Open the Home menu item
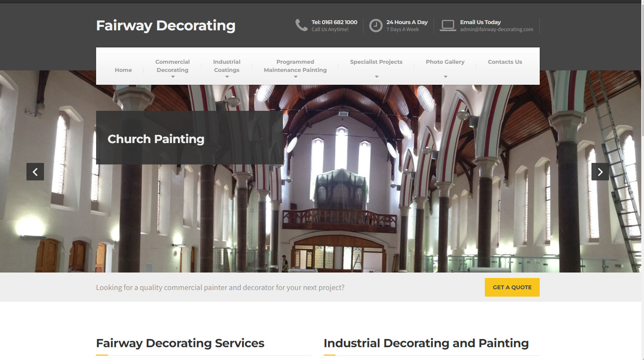The image size is (644, 360). pos(123,70)
